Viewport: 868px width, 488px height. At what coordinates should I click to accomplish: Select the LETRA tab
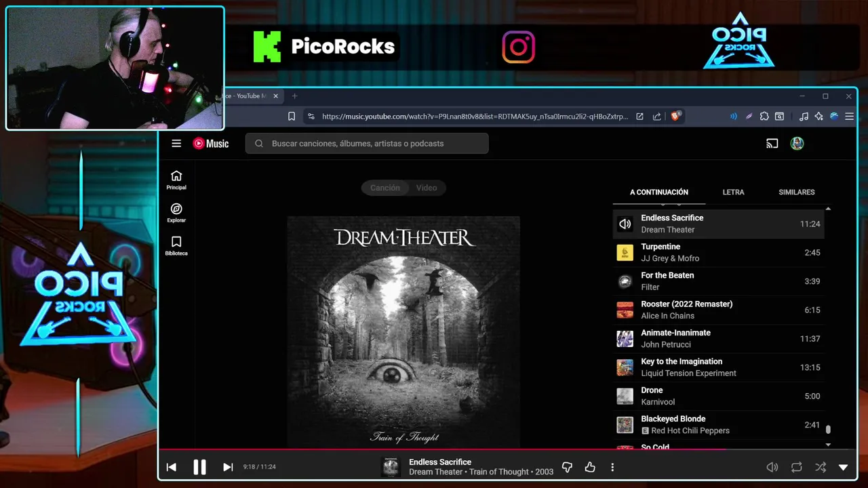(x=733, y=192)
